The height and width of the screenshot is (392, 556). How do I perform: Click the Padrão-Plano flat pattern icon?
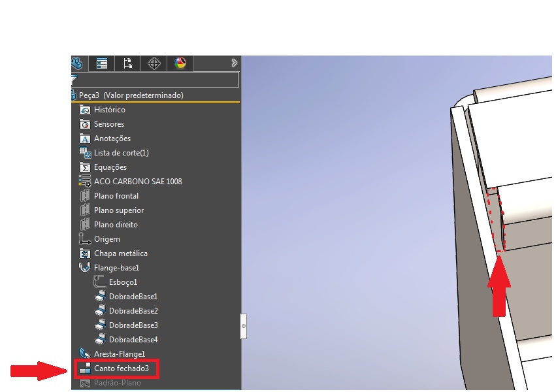tap(85, 383)
